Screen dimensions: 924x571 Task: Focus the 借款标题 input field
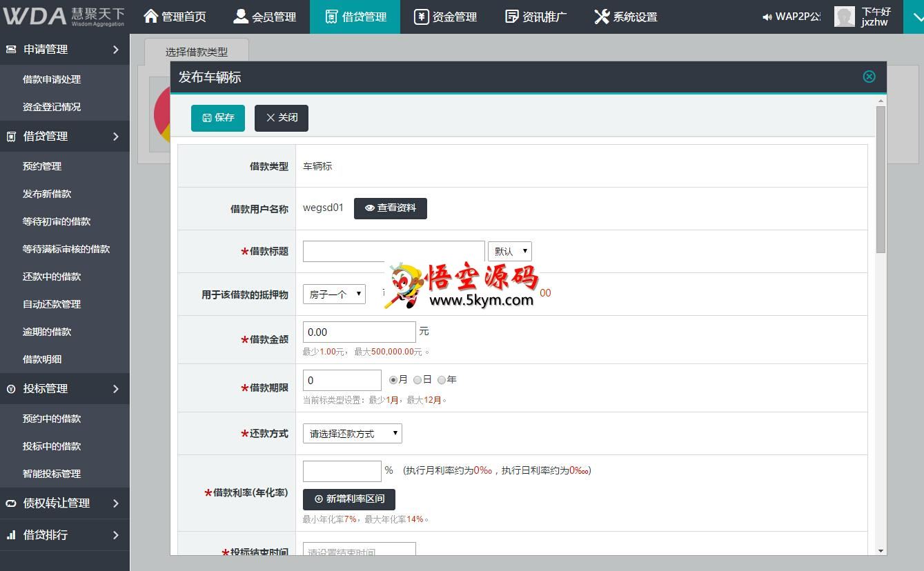pos(394,251)
